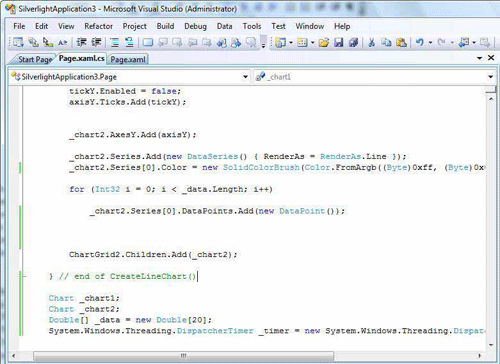The height and width of the screenshot is (364, 500).
Task: Click horizontal scrollbar right arrow
Action: [x=480, y=356]
